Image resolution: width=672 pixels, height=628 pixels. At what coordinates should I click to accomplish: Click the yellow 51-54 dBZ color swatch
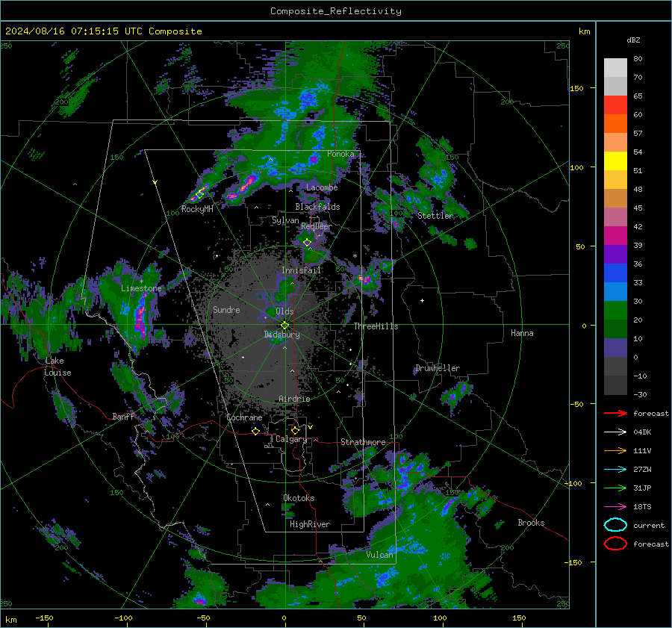point(615,161)
